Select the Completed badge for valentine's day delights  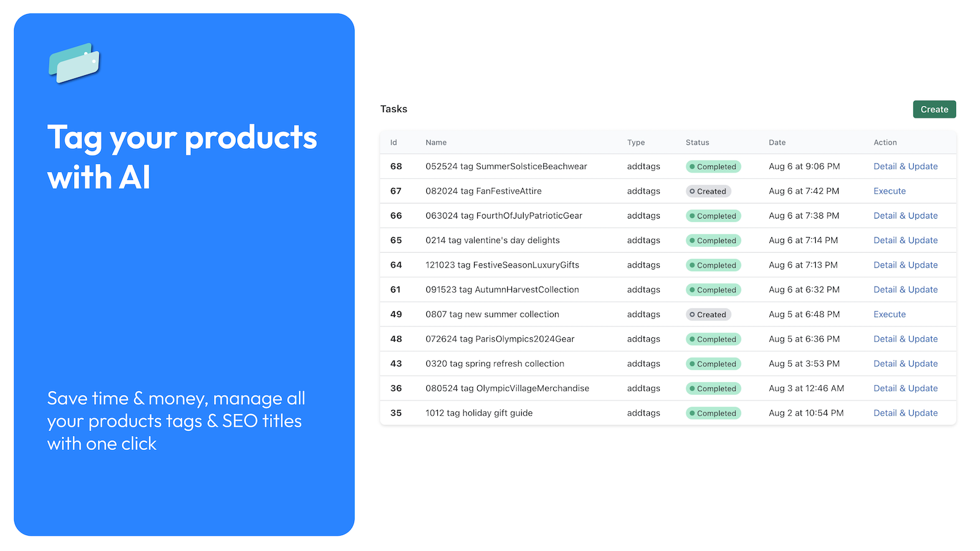click(x=713, y=241)
